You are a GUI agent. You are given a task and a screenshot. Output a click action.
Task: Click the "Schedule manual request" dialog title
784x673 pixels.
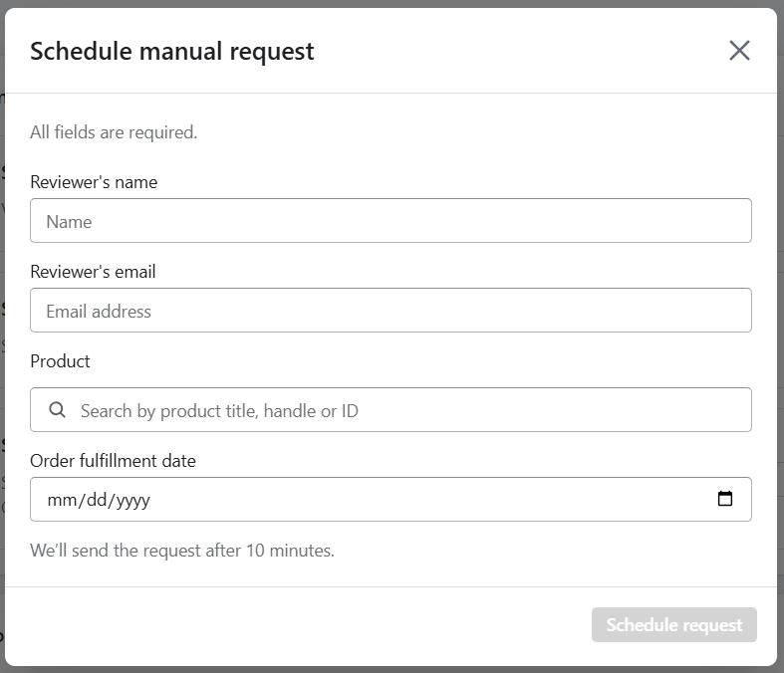click(x=171, y=51)
